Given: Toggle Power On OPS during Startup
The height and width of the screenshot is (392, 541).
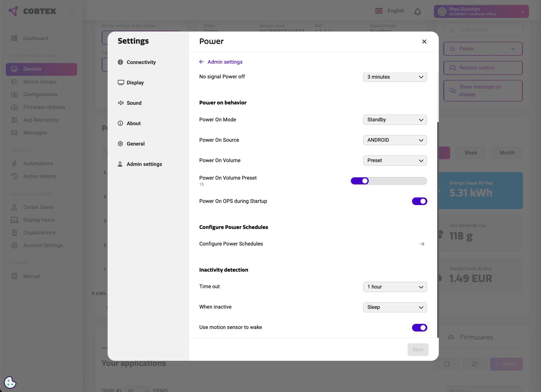Looking at the screenshot, I should [x=419, y=201].
